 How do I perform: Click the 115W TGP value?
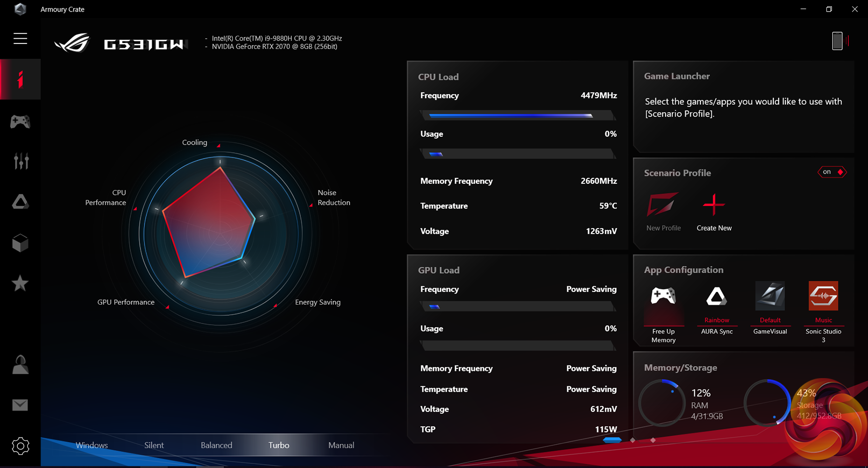606,429
